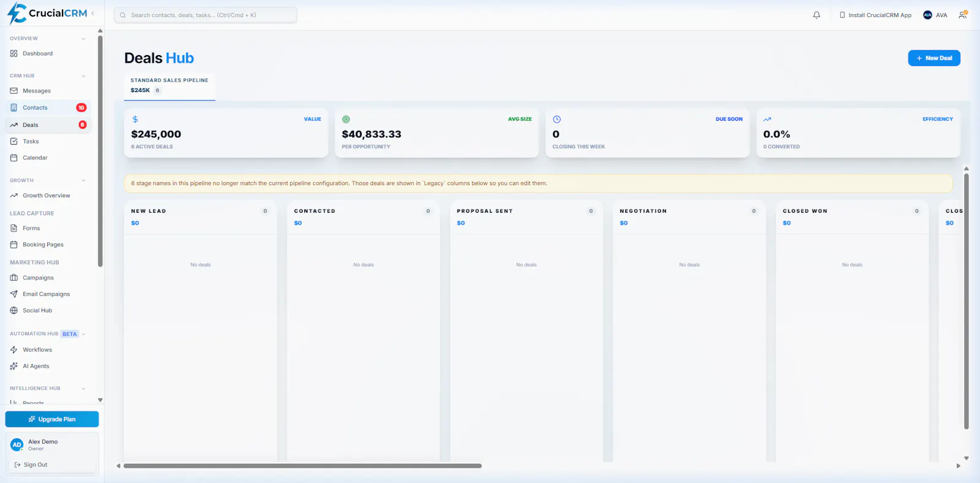980x483 pixels.
Task: Click the Alex Demo account name
Action: pos(43,441)
